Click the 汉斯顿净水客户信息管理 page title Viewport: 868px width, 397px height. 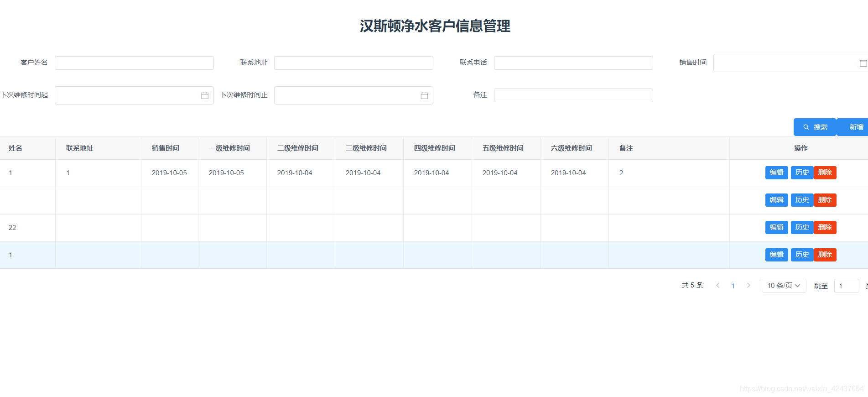tap(435, 26)
